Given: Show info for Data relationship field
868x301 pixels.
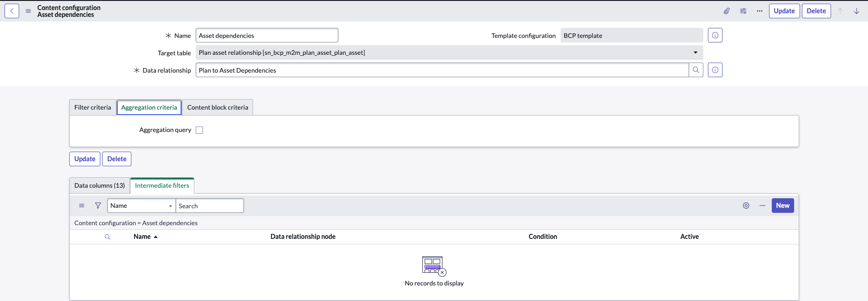Looking at the screenshot, I should (715, 70).
